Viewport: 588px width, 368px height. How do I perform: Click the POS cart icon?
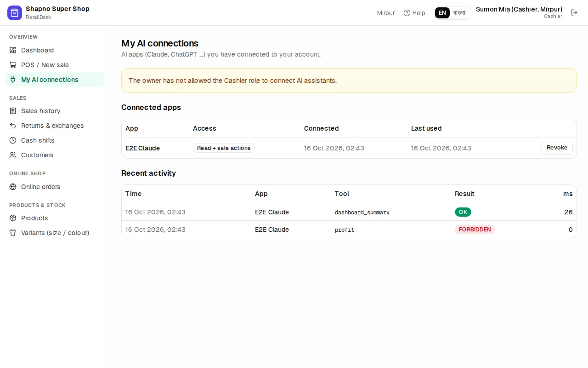click(x=13, y=65)
